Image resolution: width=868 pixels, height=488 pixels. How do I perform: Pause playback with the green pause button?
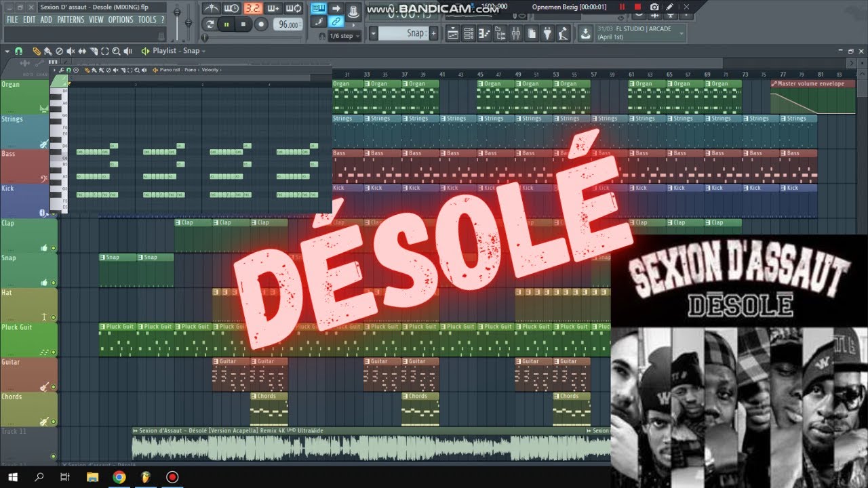[226, 24]
